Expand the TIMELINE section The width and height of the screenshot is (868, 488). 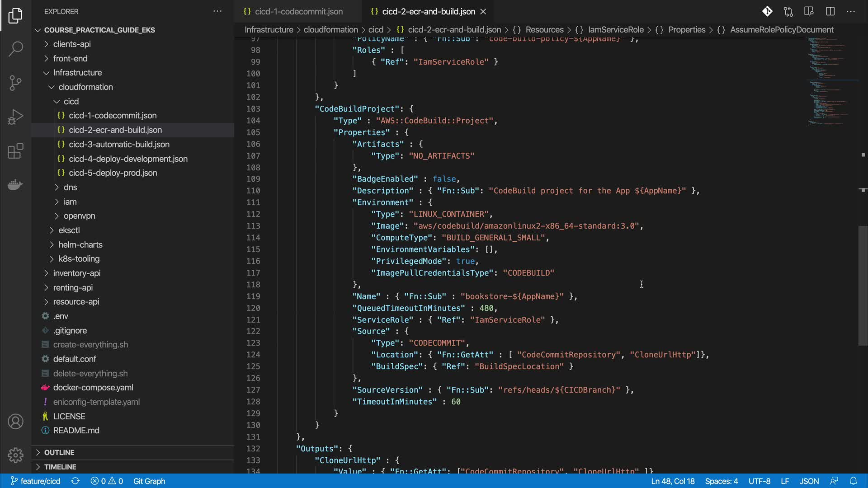pyautogui.click(x=60, y=467)
